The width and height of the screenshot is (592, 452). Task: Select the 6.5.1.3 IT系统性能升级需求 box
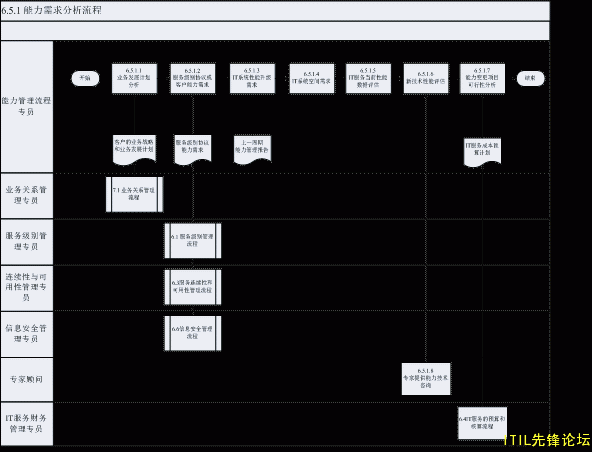click(252, 79)
